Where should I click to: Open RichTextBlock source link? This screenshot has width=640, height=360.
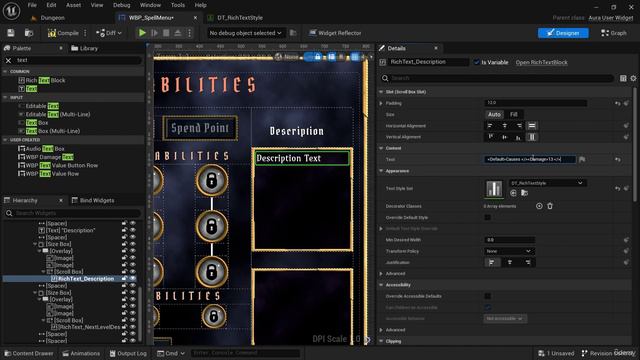point(541,62)
